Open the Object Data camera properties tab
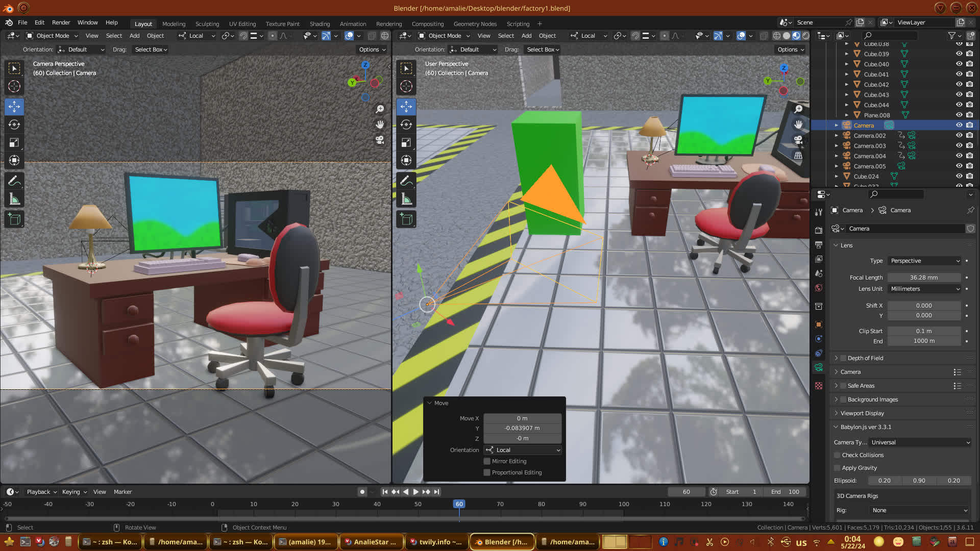Image resolution: width=980 pixels, height=551 pixels. point(819,367)
